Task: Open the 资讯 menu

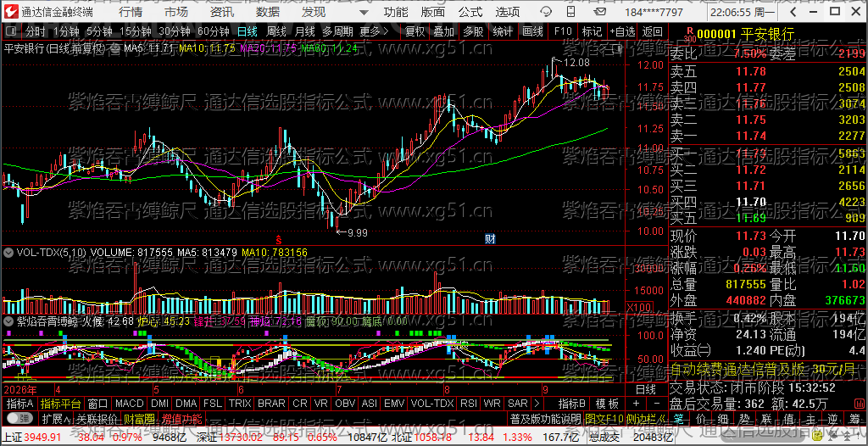Action: [x=222, y=12]
